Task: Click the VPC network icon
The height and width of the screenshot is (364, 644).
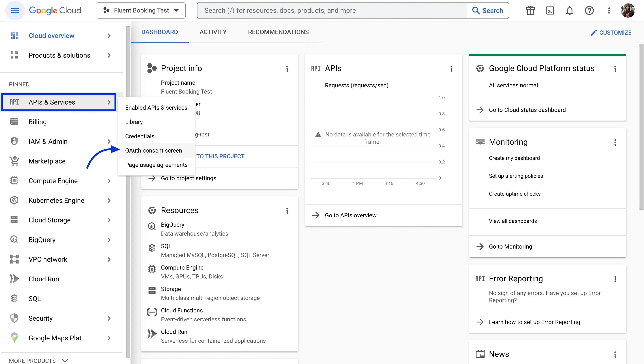Action: pos(14,259)
